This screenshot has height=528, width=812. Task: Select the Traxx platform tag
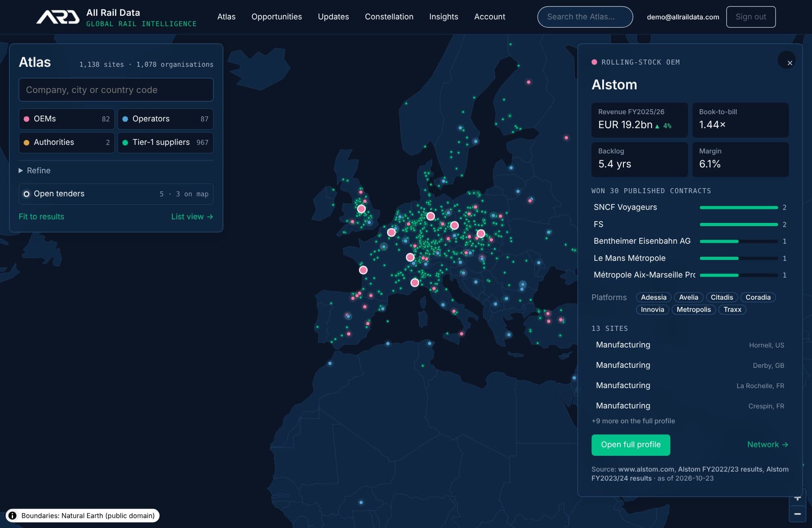click(733, 310)
